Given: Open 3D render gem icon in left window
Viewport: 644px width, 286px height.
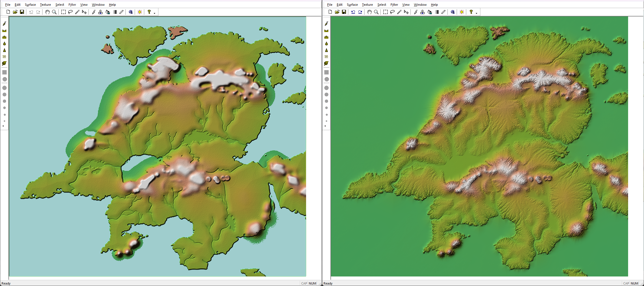Looking at the screenshot, I should coord(131,12).
